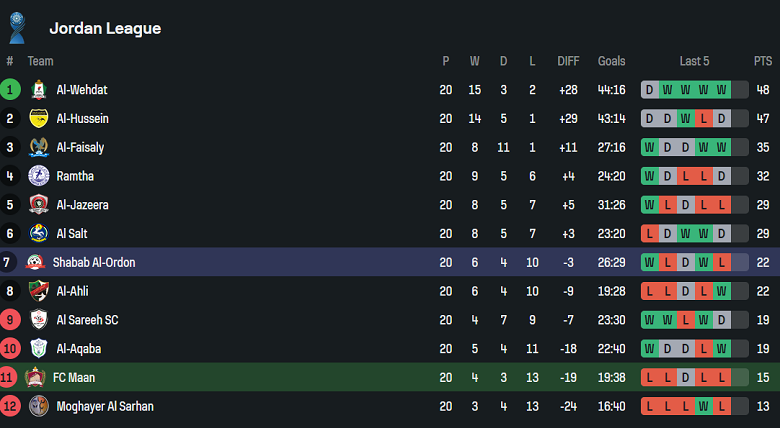
Task: Sort by DIFF column header
Action: [568, 61]
